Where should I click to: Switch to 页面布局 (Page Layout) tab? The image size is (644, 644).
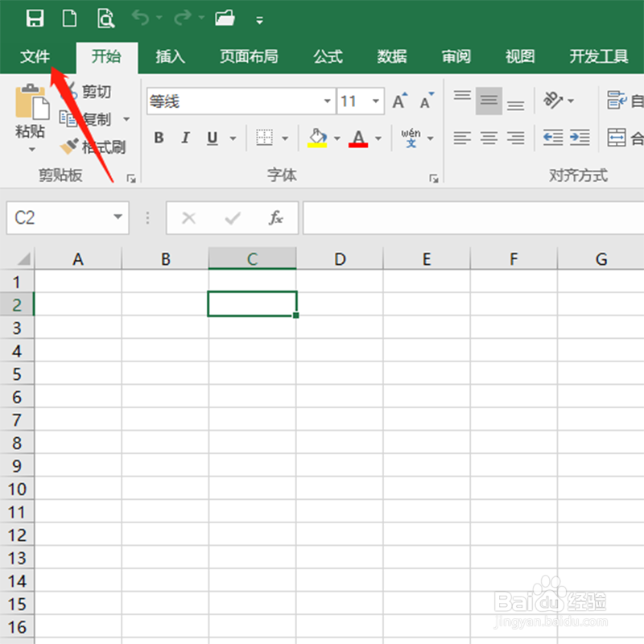tap(249, 56)
